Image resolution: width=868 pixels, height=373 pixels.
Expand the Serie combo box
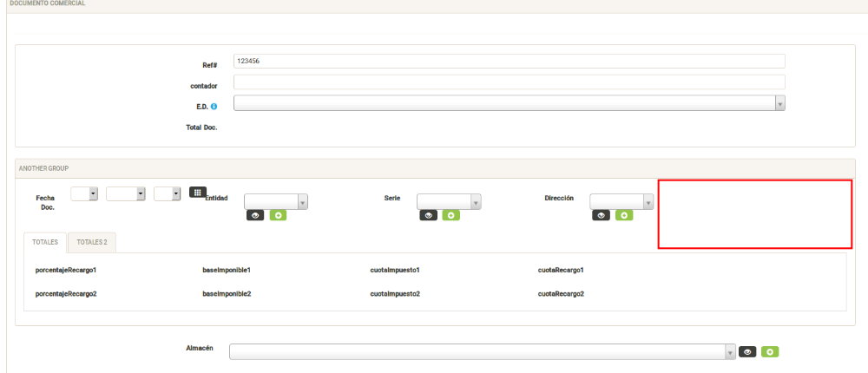(449, 202)
